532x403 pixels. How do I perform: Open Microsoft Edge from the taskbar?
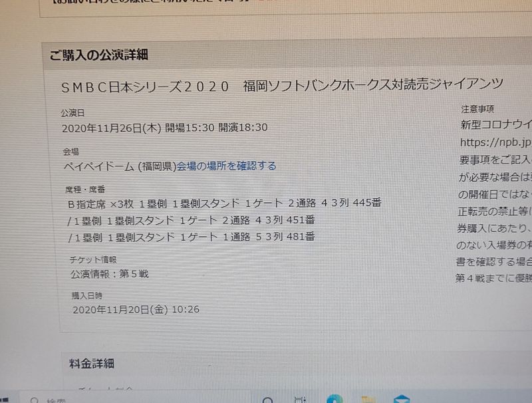tap(334, 399)
